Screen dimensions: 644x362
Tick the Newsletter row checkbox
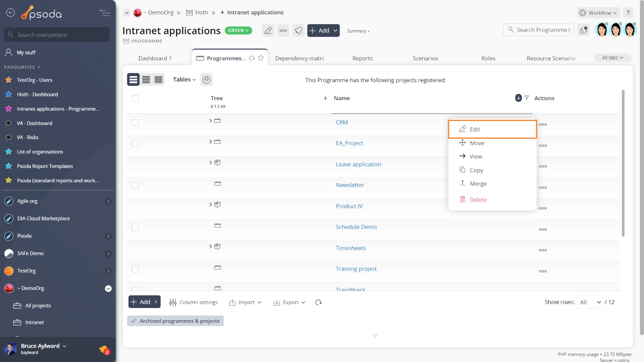[135, 185]
